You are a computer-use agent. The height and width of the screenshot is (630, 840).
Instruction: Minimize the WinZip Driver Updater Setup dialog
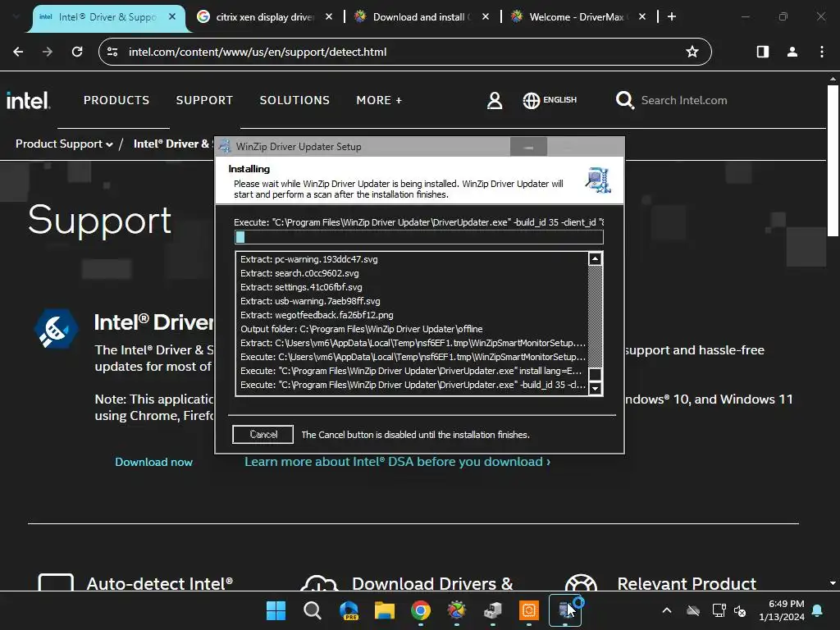pyautogui.click(x=528, y=147)
